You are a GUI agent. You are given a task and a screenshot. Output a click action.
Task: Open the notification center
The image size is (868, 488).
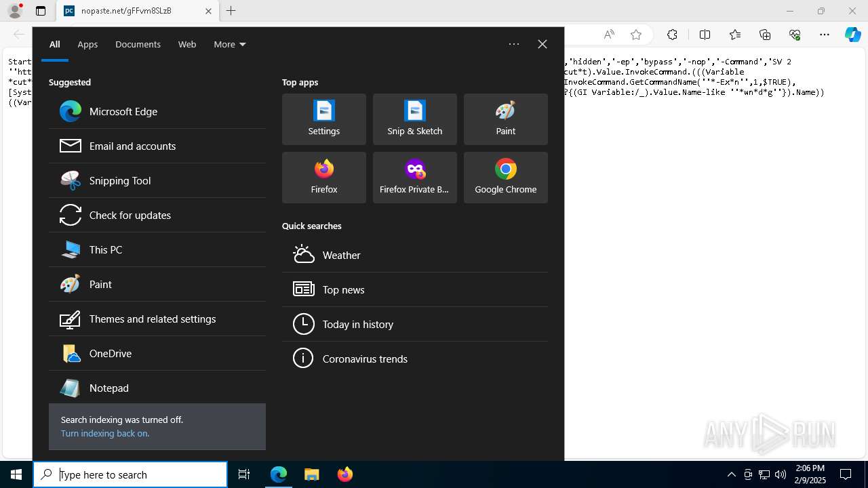pos(846,474)
